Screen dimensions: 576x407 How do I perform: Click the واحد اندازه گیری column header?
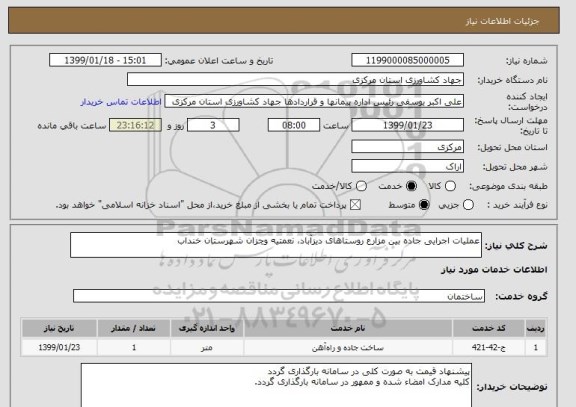point(207,328)
